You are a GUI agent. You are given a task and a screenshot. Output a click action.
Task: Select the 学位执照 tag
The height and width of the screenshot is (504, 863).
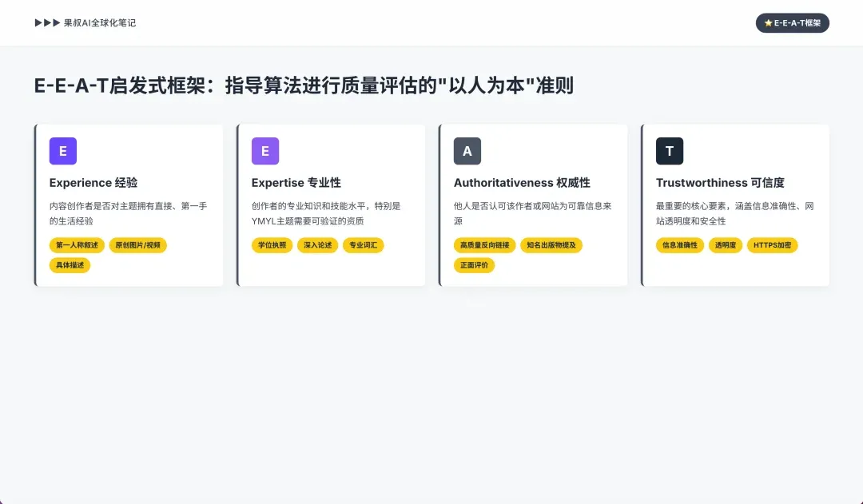pyautogui.click(x=272, y=245)
